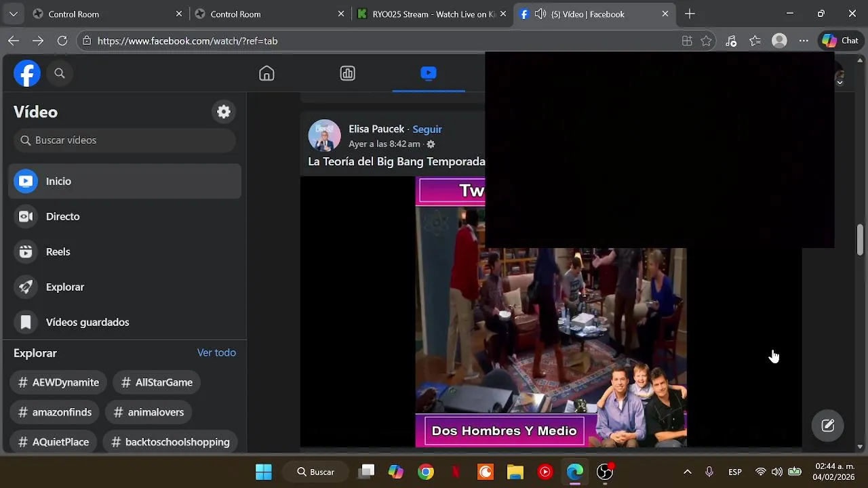Open the Elisa Paucek profile name
This screenshot has width=868, height=488.
[376, 129]
